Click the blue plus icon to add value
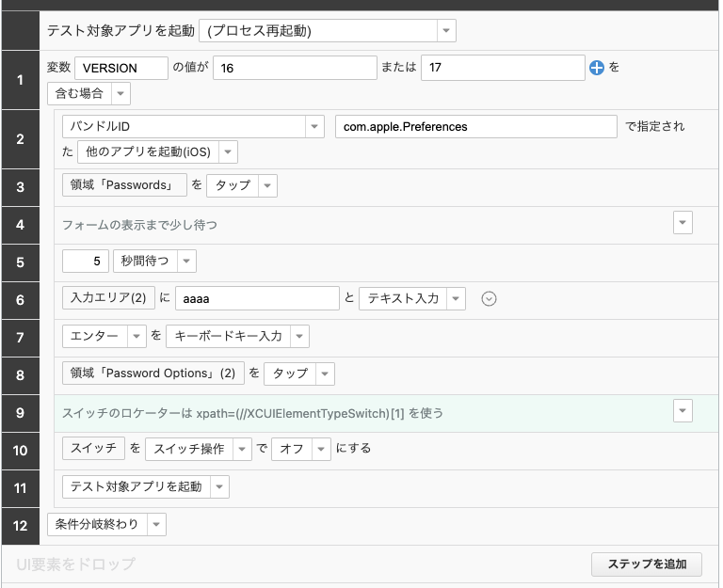 point(596,68)
